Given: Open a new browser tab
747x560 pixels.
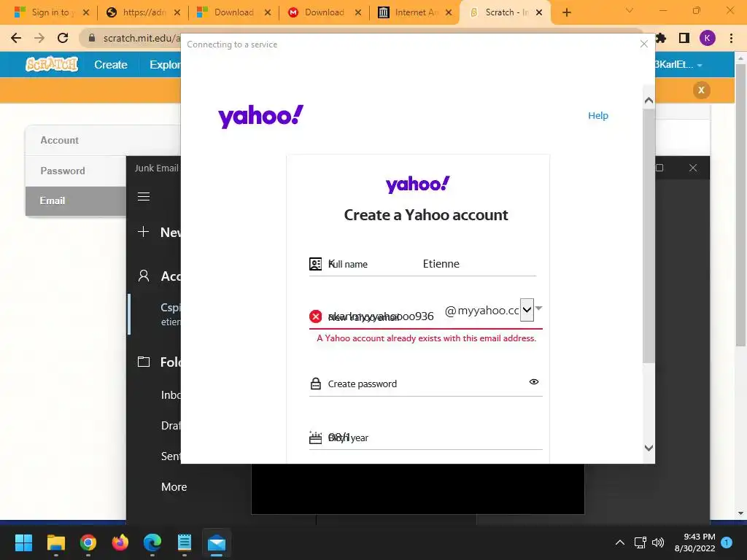Looking at the screenshot, I should tap(566, 12).
